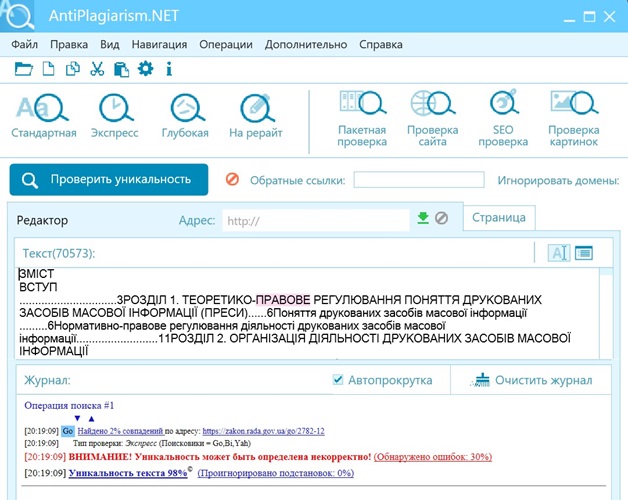628x500 pixels.
Task: Click the broom icon of Очистить журнал
Action: tap(481, 380)
